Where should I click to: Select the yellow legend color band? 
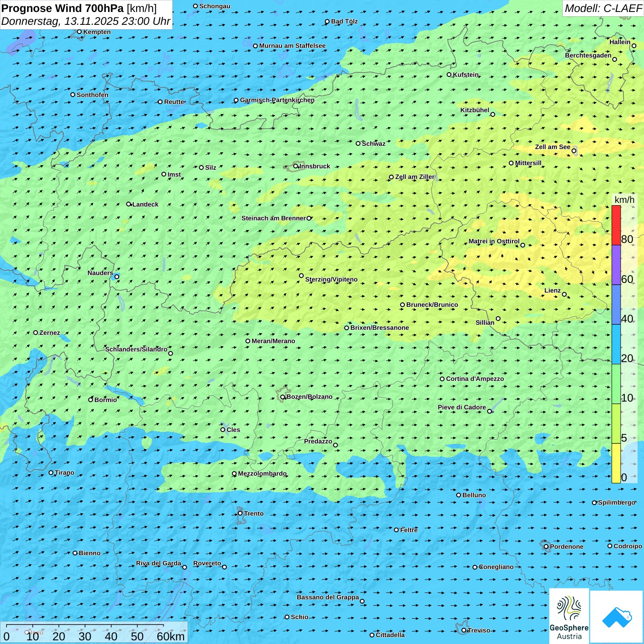[616, 463]
